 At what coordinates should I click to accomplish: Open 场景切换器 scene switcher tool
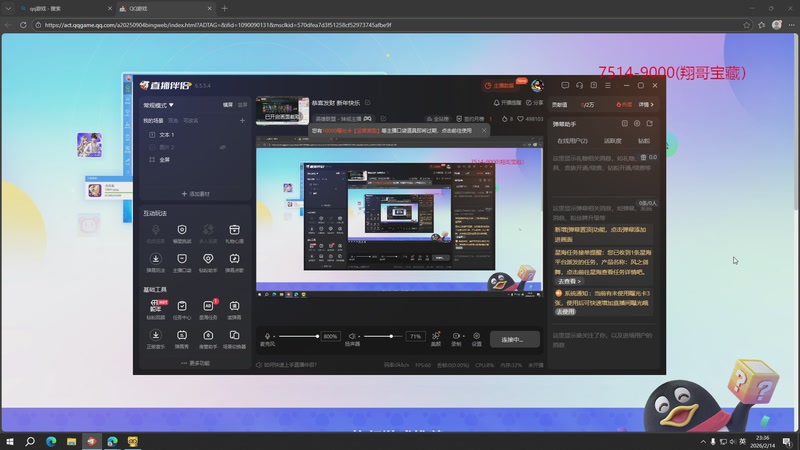pyautogui.click(x=234, y=339)
